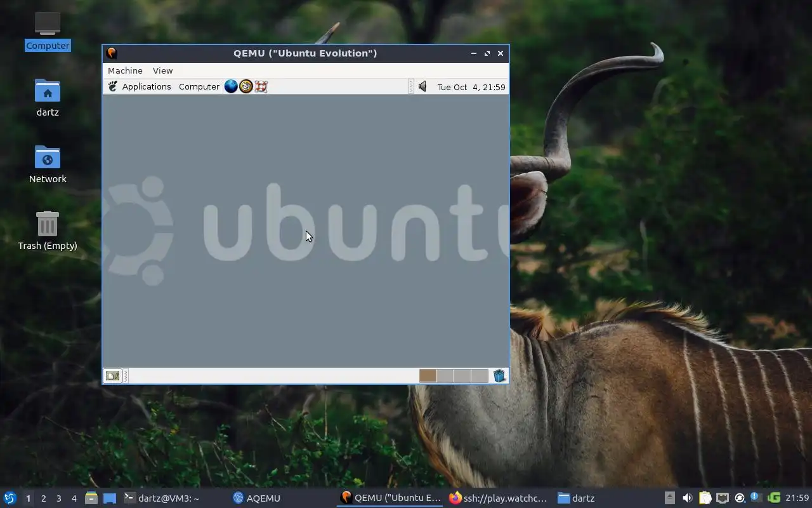Click the guest volume speaker icon
This screenshot has width=812, height=508.
[x=422, y=86]
